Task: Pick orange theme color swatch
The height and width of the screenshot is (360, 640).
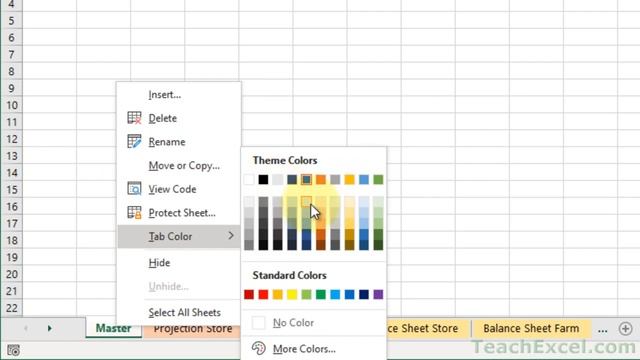Action: coord(321,179)
